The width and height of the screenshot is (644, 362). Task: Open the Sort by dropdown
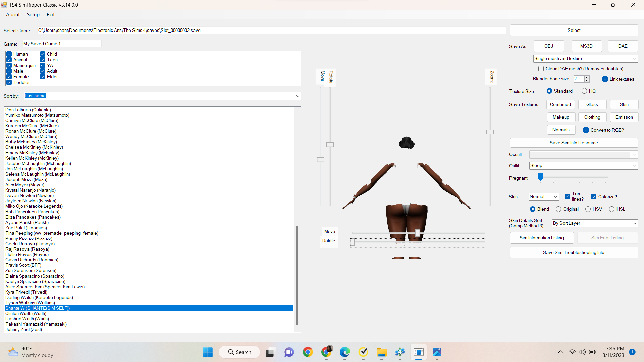[x=297, y=96]
